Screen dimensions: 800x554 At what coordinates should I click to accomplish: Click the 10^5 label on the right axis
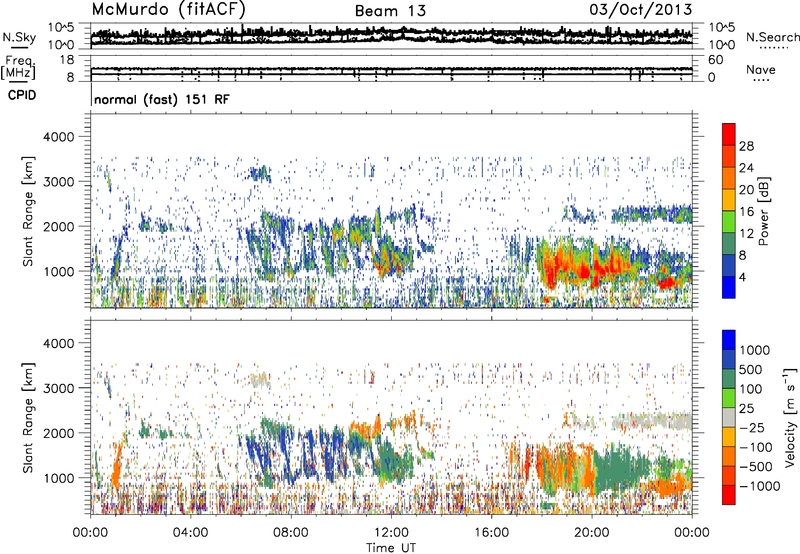pyautogui.click(x=721, y=27)
